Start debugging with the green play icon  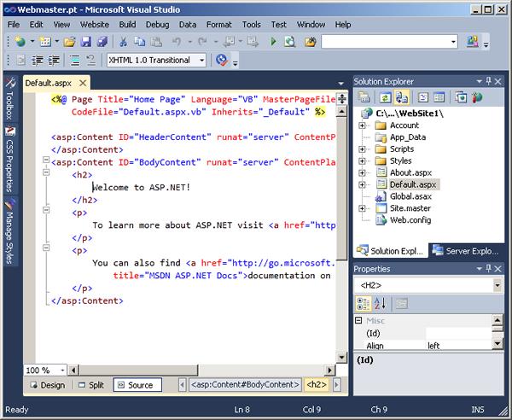pyautogui.click(x=273, y=42)
